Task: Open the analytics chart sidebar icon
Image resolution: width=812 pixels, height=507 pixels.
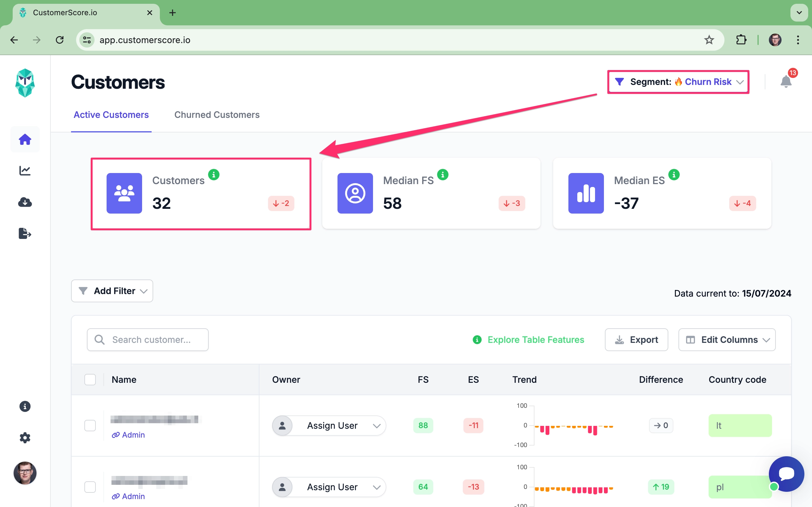Action: [25, 171]
